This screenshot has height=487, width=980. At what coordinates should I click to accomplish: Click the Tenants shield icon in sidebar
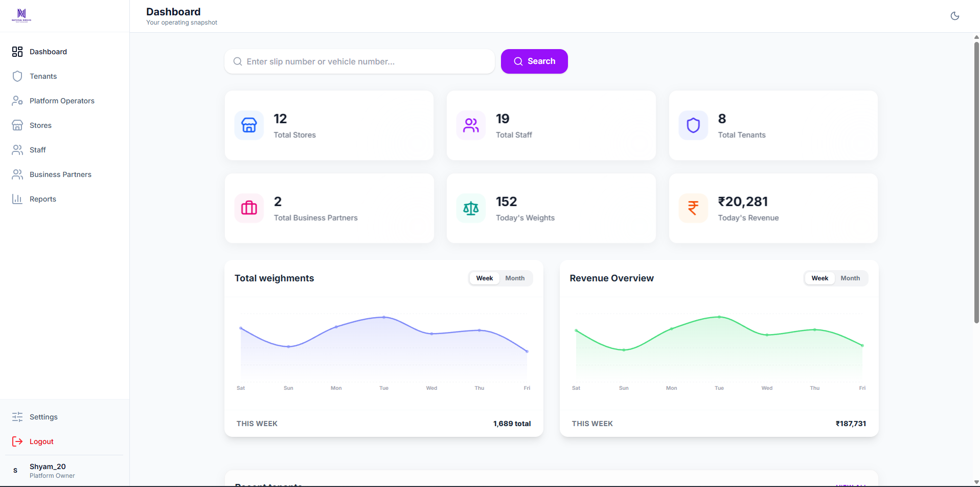17,76
